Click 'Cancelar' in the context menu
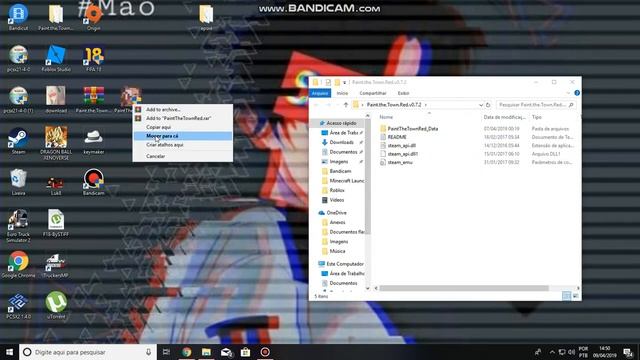This screenshot has height=360, width=640. 183,156
